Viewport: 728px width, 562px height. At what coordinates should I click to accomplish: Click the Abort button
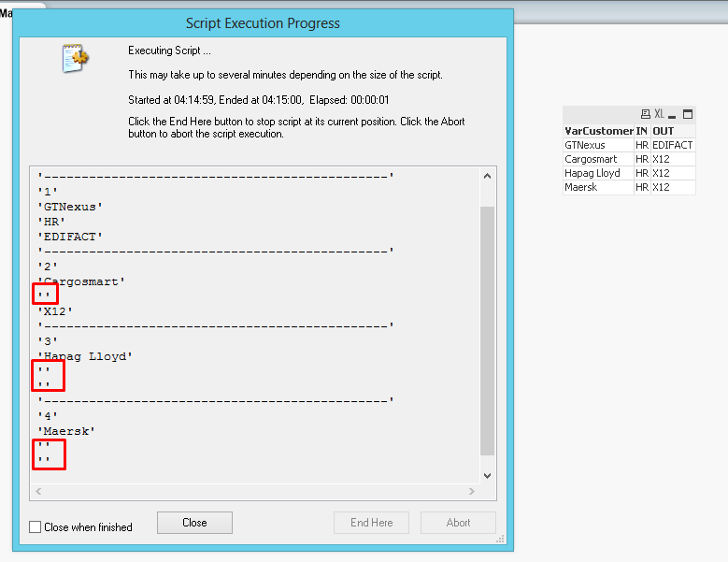[x=458, y=523]
